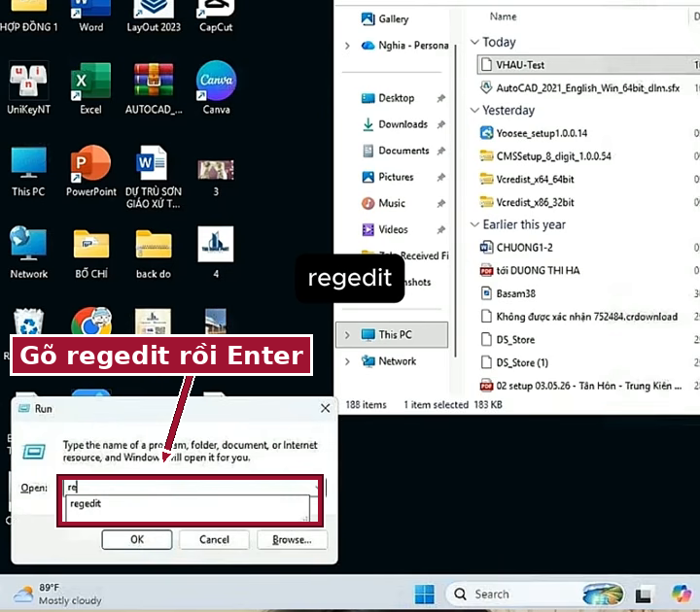This screenshot has height=612, width=700.
Task: Unpin Downloads using its pin icon
Action: (441, 124)
